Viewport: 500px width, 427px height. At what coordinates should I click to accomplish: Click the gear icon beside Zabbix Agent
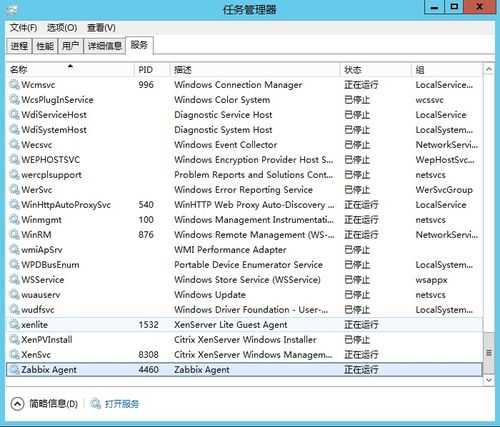point(14,369)
